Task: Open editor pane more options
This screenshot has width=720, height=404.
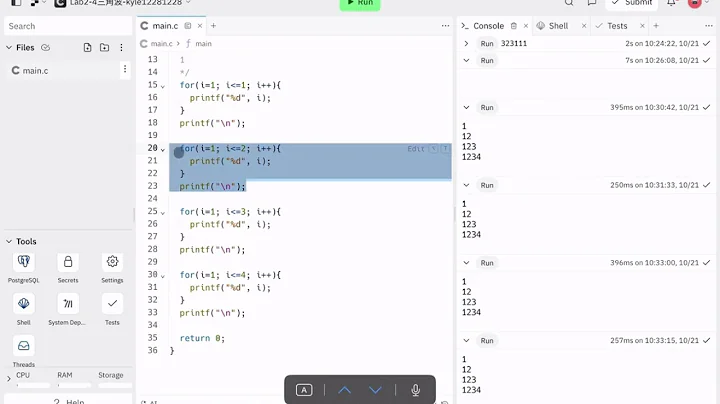Action: [445, 26]
